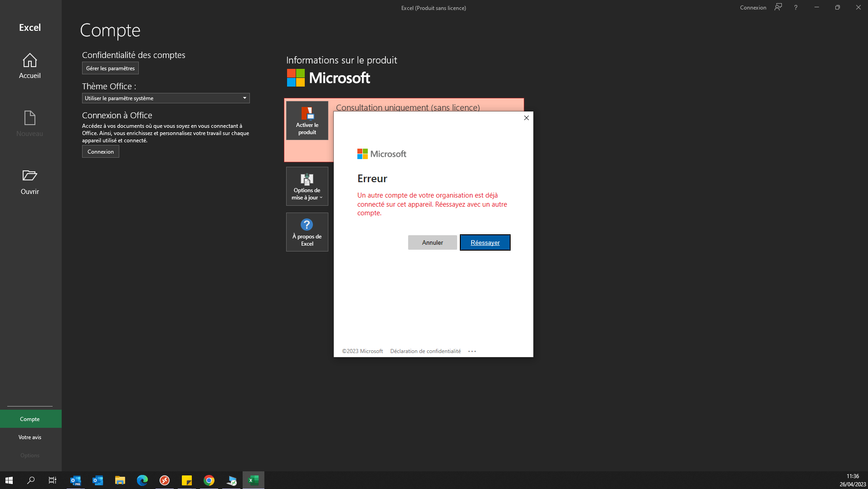The width and height of the screenshot is (868, 489).
Task: Select the Compte menu item
Action: coord(30,419)
